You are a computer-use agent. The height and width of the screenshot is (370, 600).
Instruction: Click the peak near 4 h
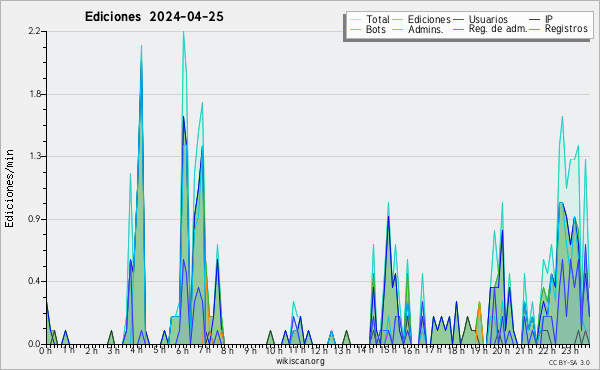click(141, 46)
